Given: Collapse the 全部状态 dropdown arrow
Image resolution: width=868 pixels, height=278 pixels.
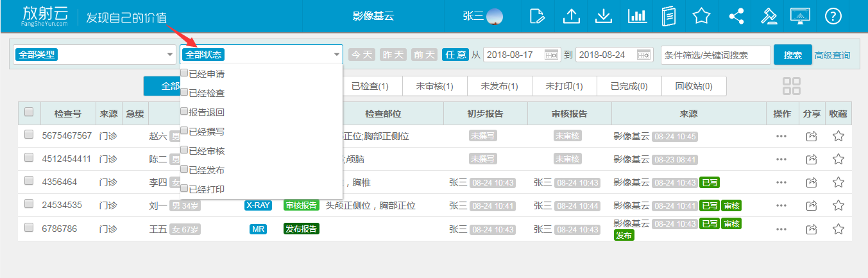Looking at the screenshot, I should pos(337,55).
